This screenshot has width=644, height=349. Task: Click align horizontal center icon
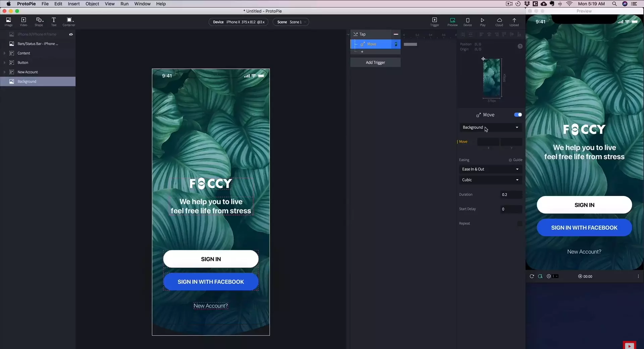(489, 34)
